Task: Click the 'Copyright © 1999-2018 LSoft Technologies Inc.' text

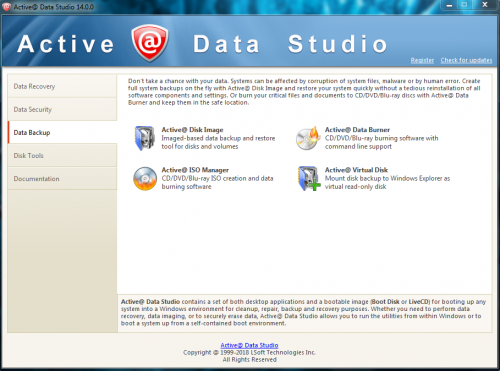Action: [249, 352]
